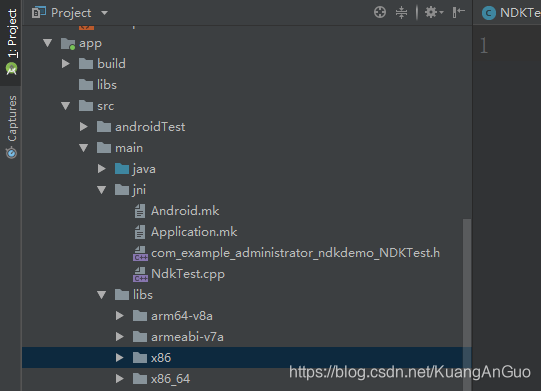This screenshot has width=541, height=391.
Task: Select the jni folder label
Action: tap(139, 190)
